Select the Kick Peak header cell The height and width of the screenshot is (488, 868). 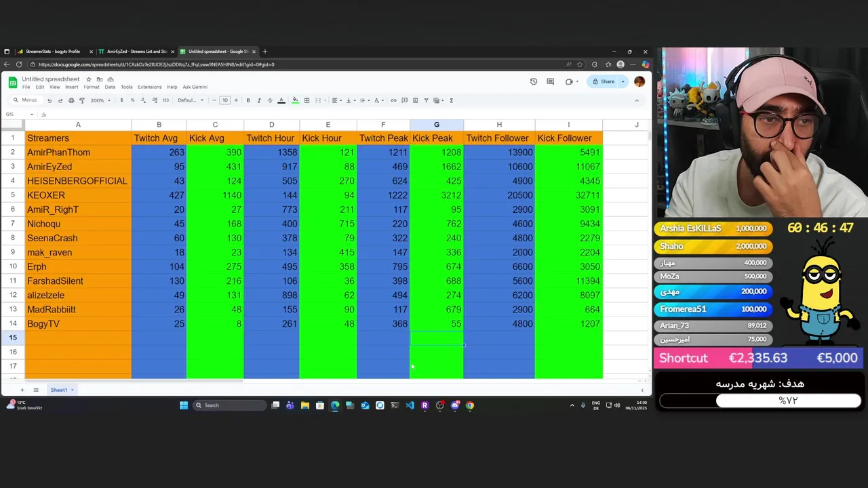437,138
